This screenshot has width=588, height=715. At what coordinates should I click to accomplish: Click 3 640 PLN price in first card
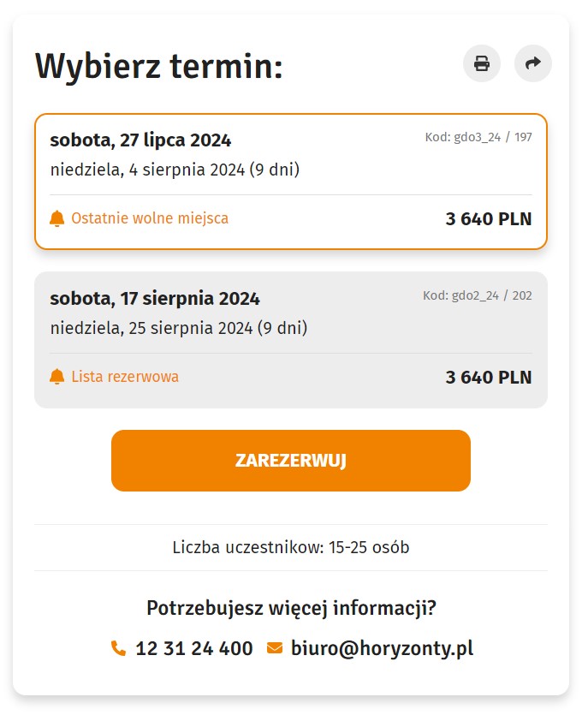pyautogui.click(x=489, y=219)
